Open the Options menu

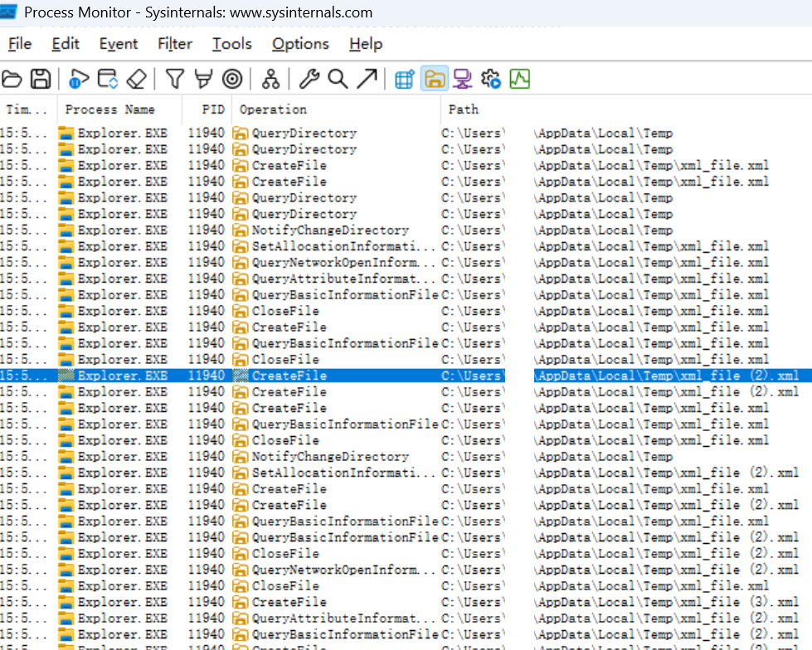click(300, 44)
